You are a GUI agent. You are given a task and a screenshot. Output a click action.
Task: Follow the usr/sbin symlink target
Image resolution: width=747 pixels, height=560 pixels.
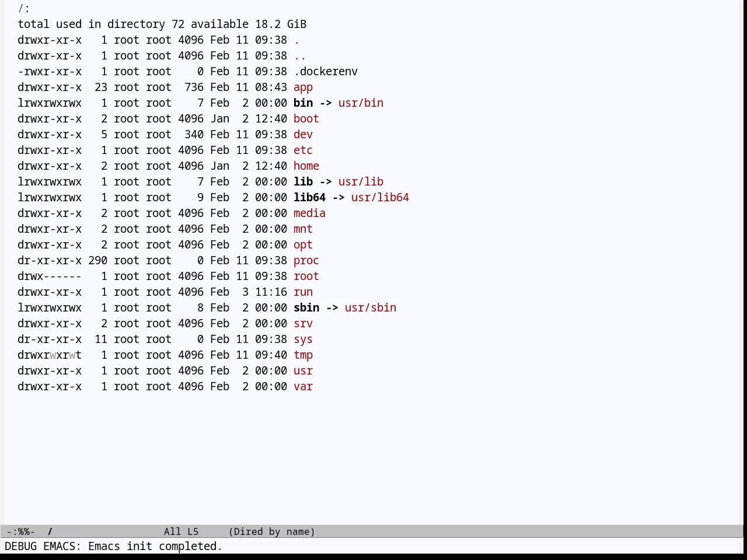(x=371, y=308)
